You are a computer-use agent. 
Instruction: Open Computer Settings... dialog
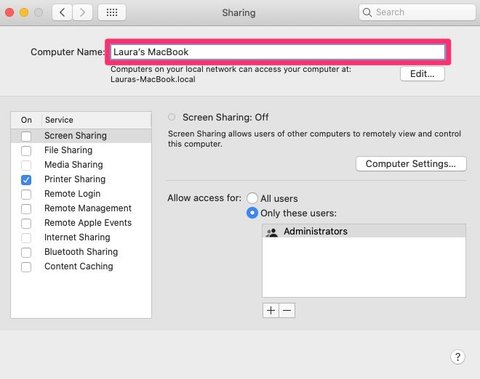point(411,164)
